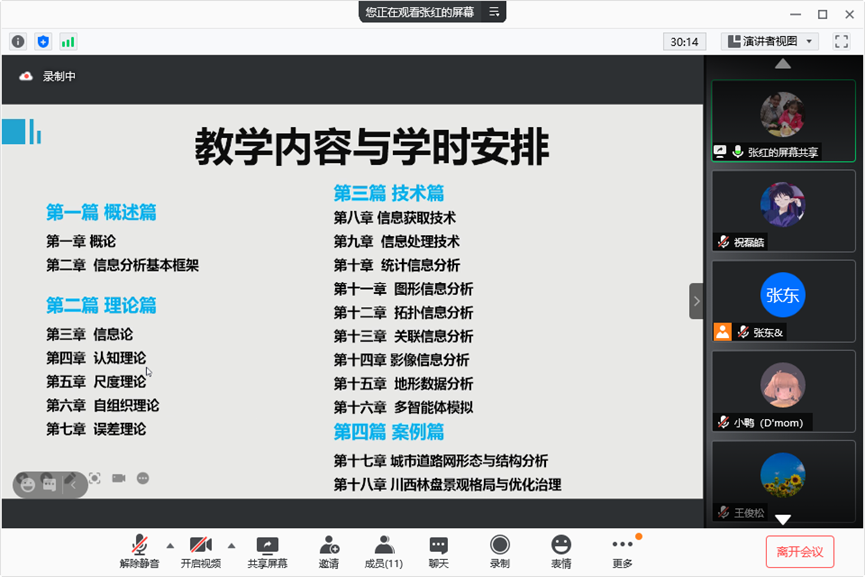Expand audio options arrow beside 解除静音

coord(170,545)
